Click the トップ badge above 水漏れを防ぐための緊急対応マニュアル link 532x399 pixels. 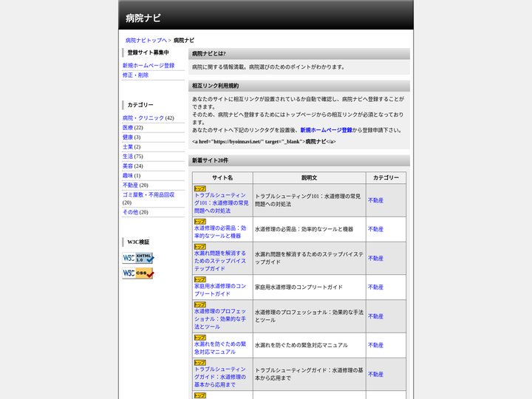point(199,338)
